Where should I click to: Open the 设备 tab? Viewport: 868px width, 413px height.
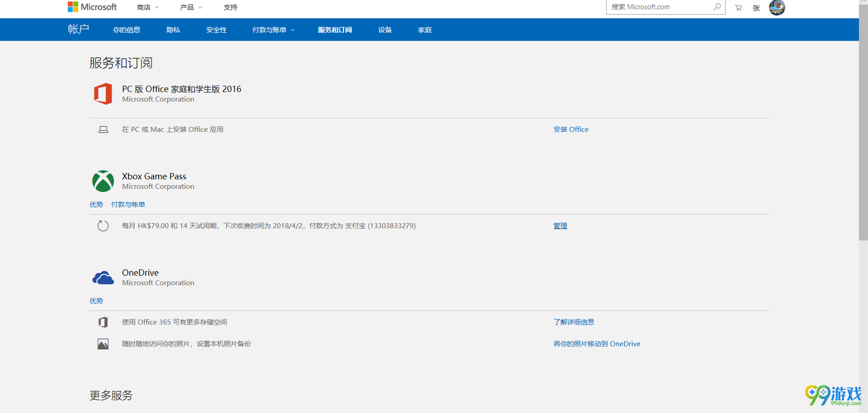pos(385,30)
